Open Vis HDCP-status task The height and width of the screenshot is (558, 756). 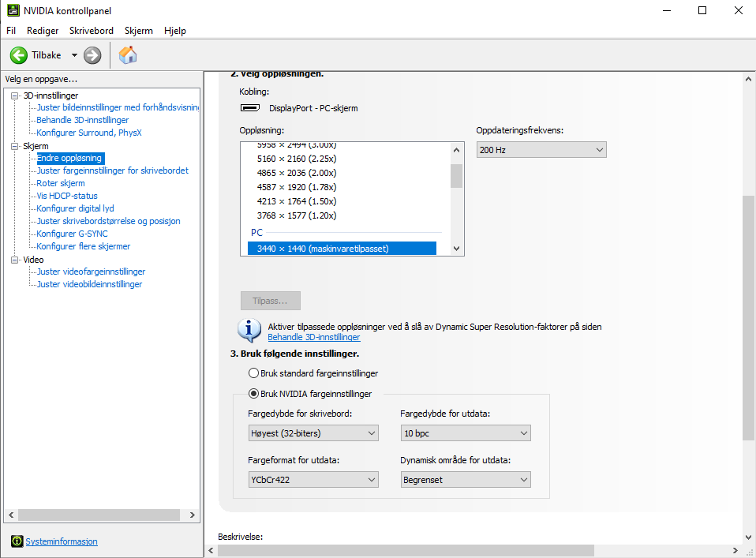(67, 195)
